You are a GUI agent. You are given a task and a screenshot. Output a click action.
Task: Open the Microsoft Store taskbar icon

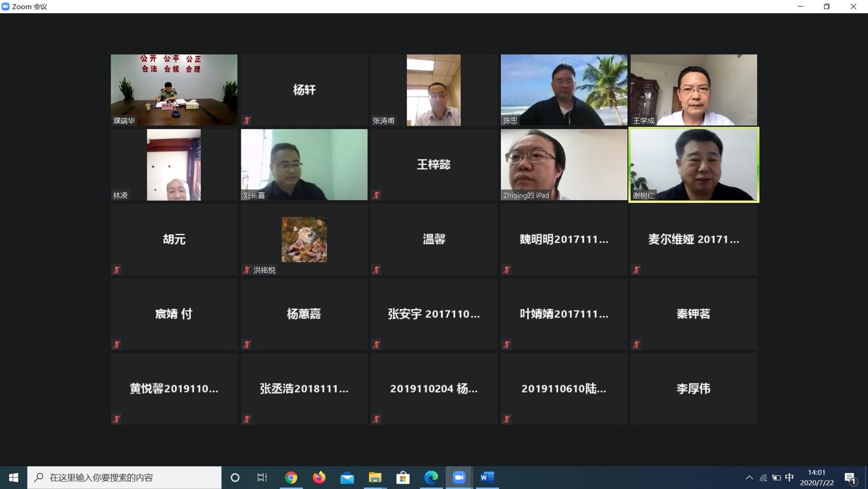[x=403, y=477]
